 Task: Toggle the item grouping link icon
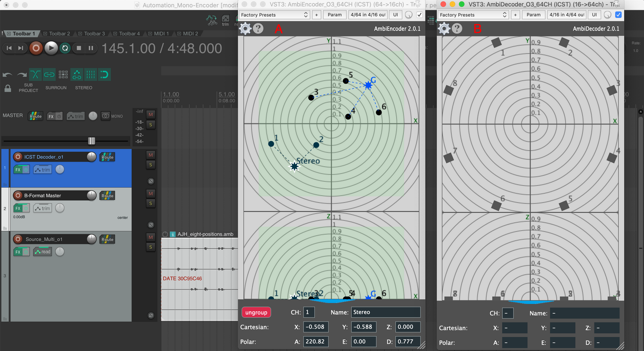pyautogui.click(x=49, y=74)
